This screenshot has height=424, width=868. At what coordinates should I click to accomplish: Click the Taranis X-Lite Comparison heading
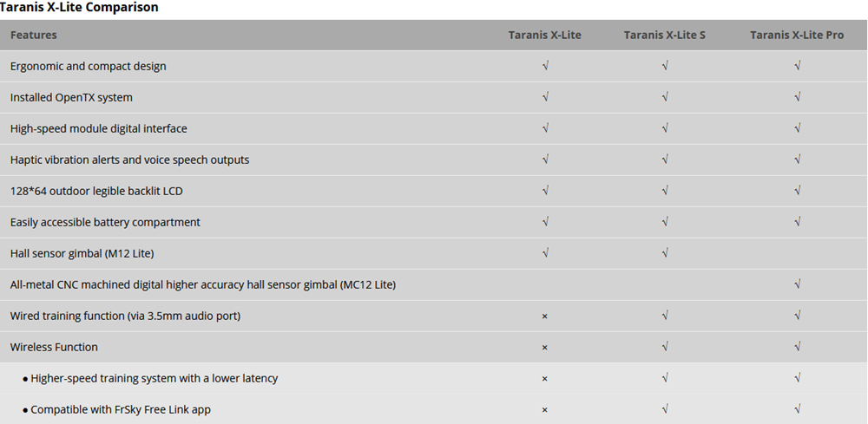[79, 8]
